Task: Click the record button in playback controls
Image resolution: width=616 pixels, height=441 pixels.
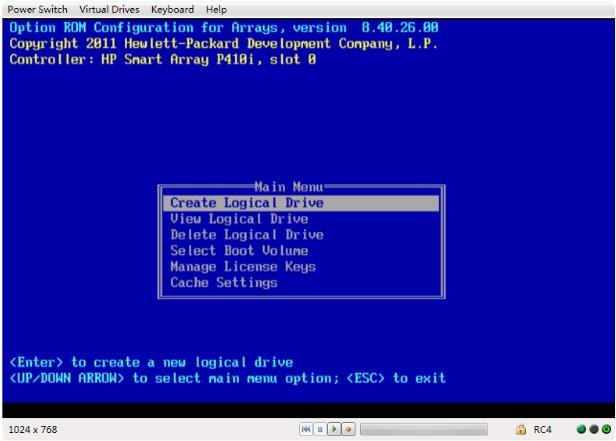Action: coord(348,429)
